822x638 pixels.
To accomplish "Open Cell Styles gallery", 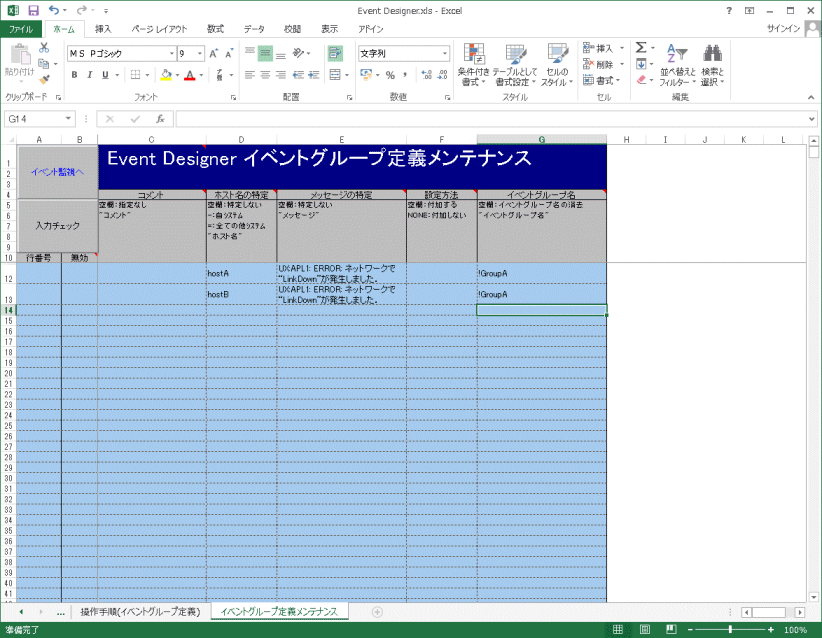I will tap(557, 65).
